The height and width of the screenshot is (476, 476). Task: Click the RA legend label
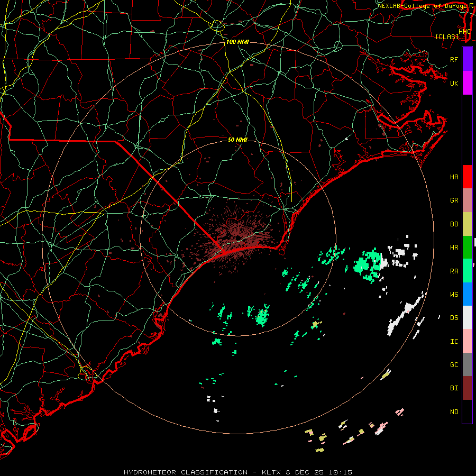(x=454, y=271)
